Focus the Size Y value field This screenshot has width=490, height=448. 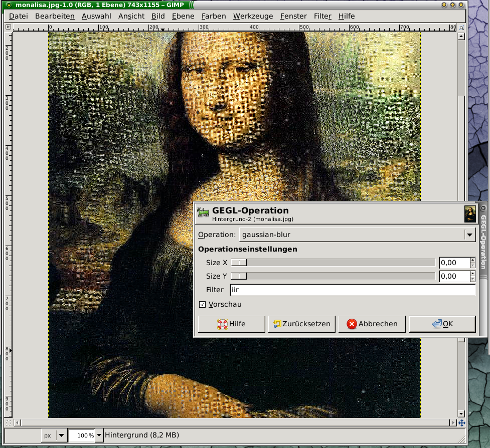click(454, 276)
